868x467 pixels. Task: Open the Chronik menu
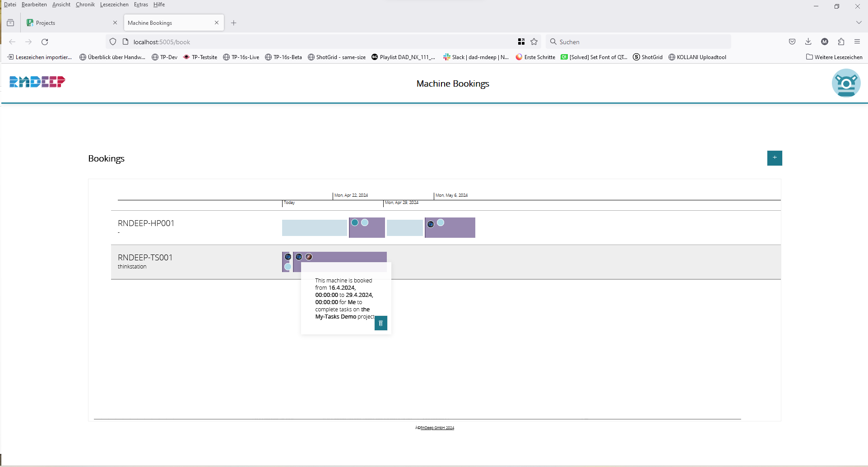85,5
